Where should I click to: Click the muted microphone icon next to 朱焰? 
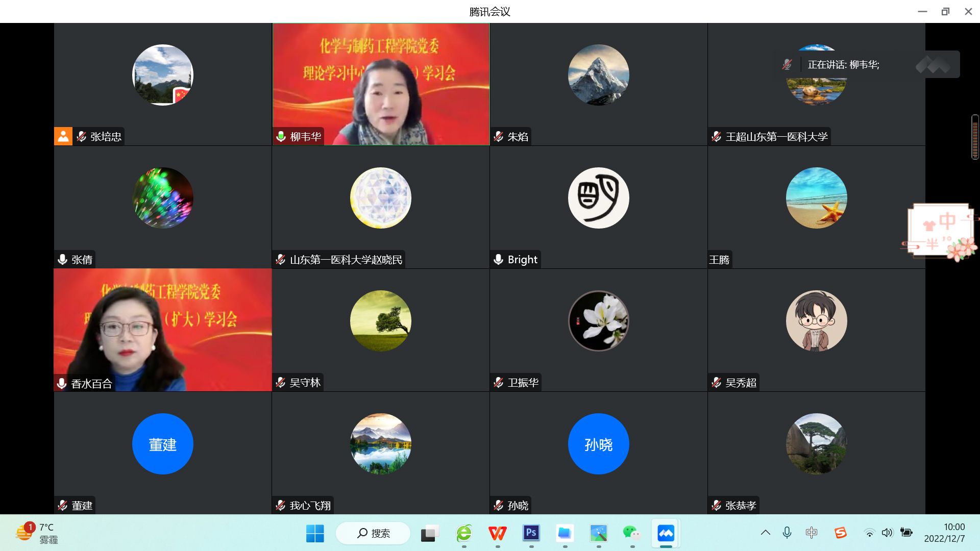point(499,137)
